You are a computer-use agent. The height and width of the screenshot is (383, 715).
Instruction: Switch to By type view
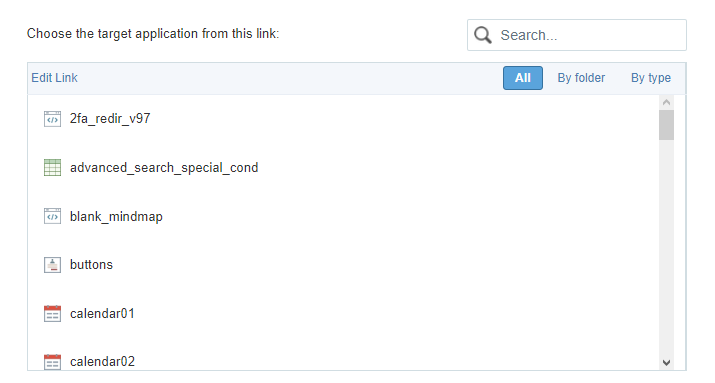pos(651,78)
